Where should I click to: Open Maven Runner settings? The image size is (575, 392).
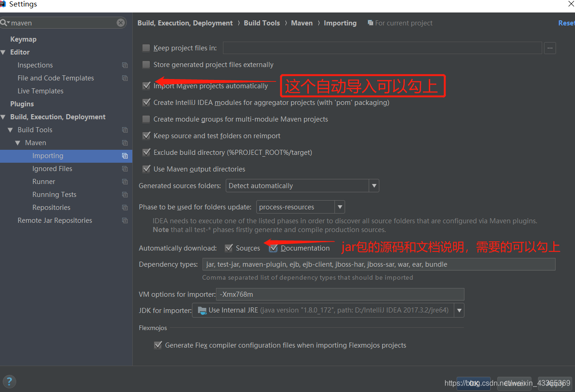(43, 182)
